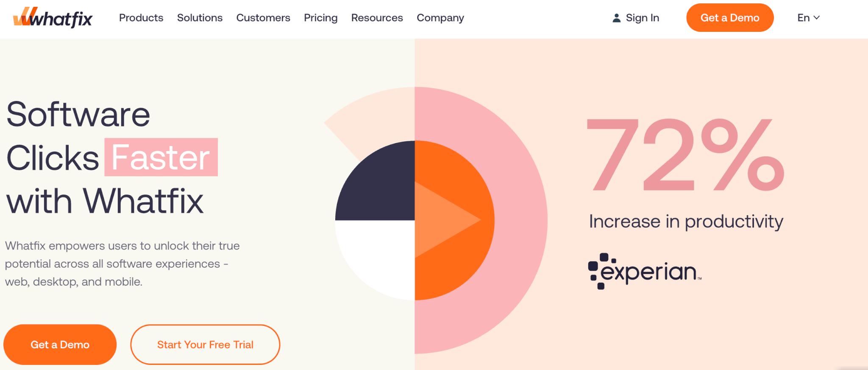
Task: Go to the Pricing page
Action: (x=320, y=18)
